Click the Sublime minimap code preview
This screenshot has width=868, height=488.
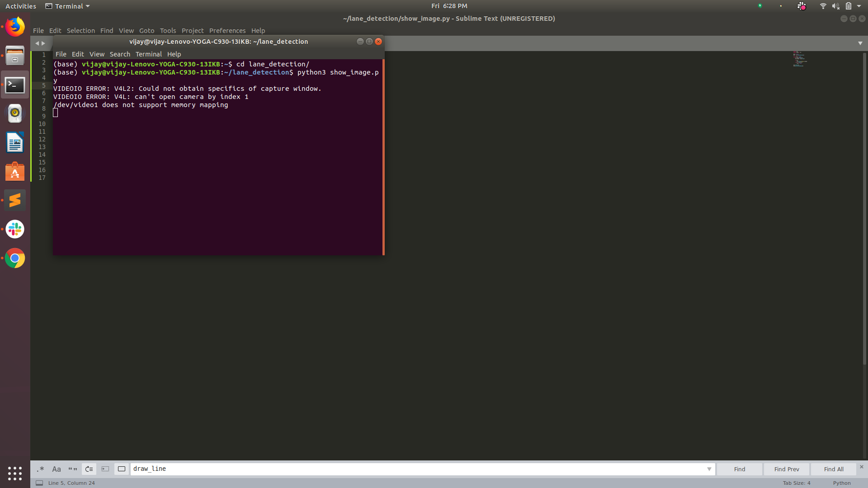click(x=800, y=59)
